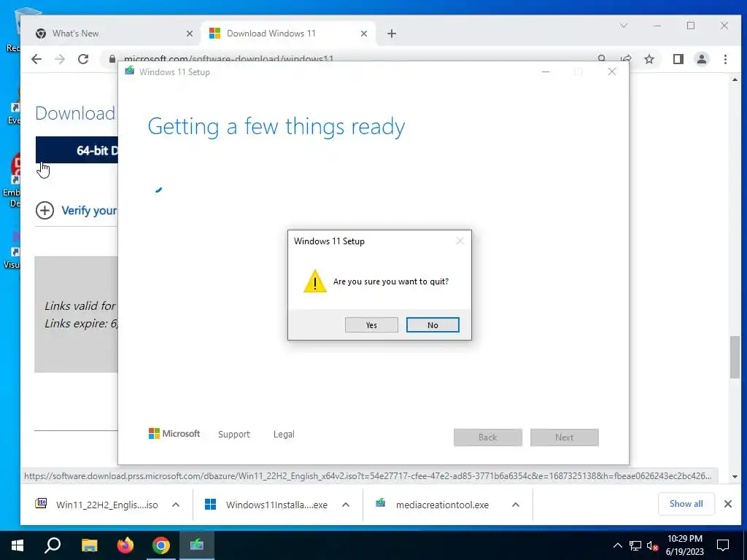This screenshot has height=560, width=747.
Task: Share this page via the share icon
Action: tap(626, 59)
